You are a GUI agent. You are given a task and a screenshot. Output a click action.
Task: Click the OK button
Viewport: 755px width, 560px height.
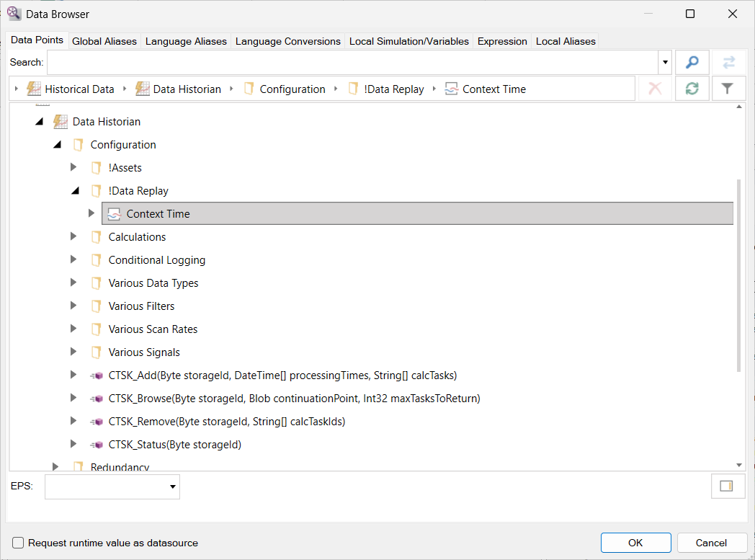tap(635, 543)
